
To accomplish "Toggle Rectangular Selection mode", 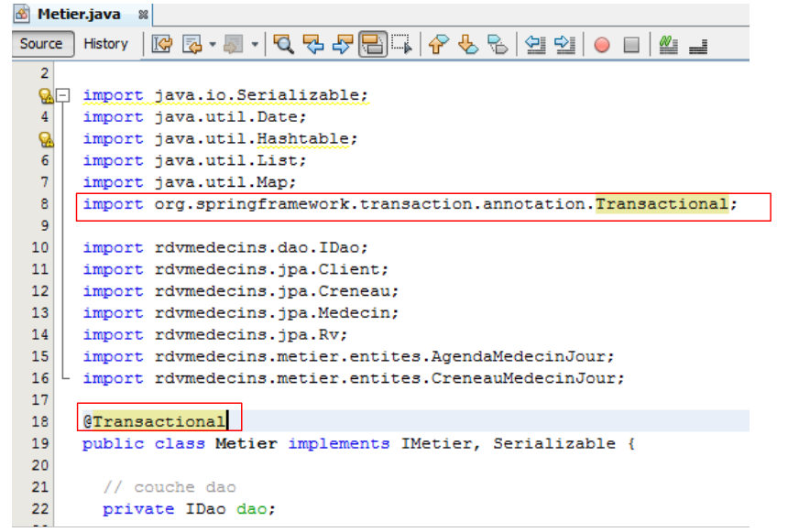I will click(x=400, y=44).
